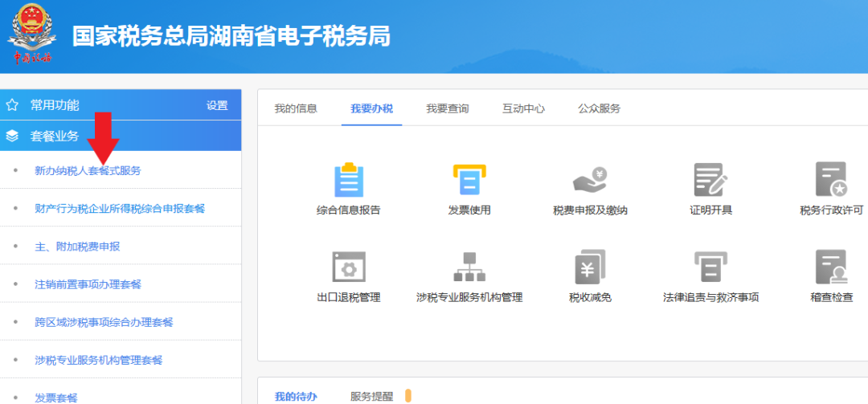868x404 pixels.
Task: Open 新办纳税人套餐式服务 link
Action: [88, 170]
